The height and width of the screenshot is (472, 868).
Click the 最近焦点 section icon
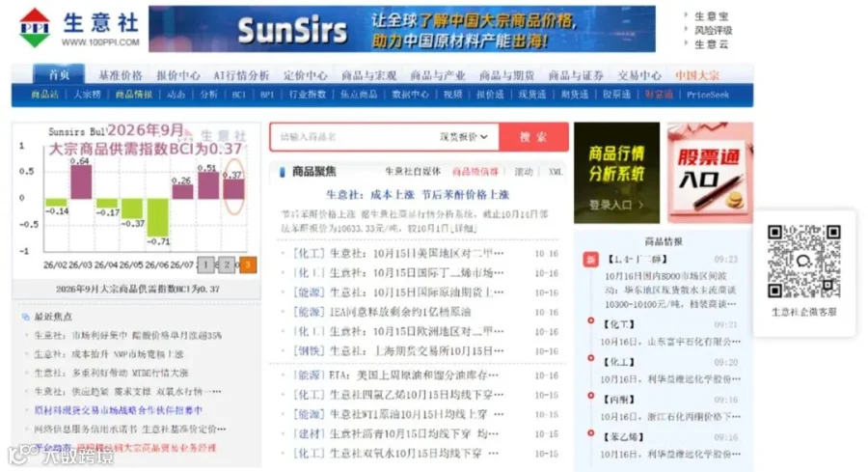point(25,317)
